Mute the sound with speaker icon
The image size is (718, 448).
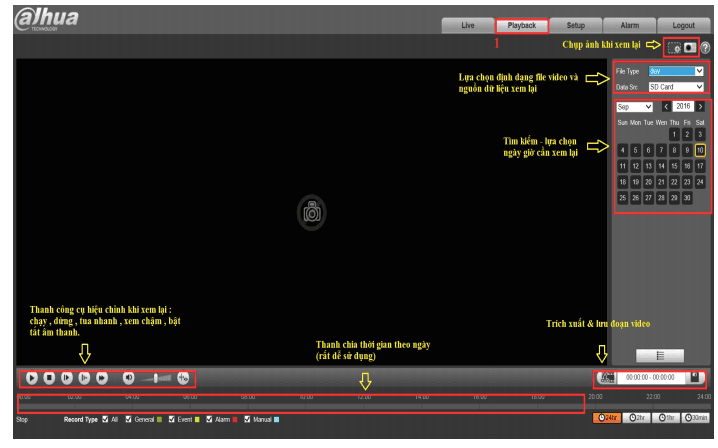[x=129, y=378]
